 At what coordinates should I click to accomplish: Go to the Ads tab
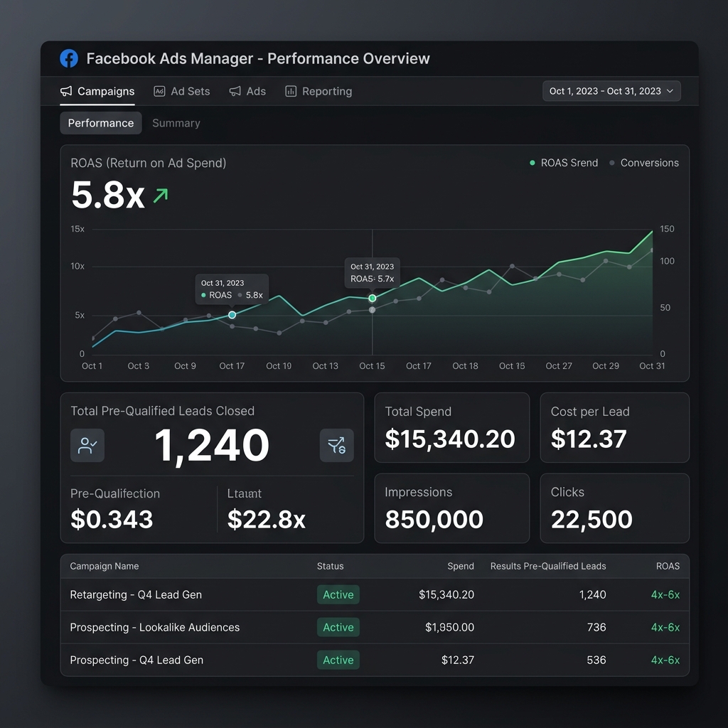pyautogui.click(x=247, y=92)
